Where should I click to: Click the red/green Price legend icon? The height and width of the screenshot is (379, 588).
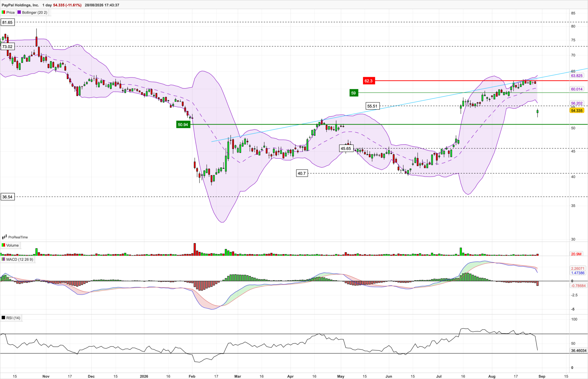coord(3,12)
